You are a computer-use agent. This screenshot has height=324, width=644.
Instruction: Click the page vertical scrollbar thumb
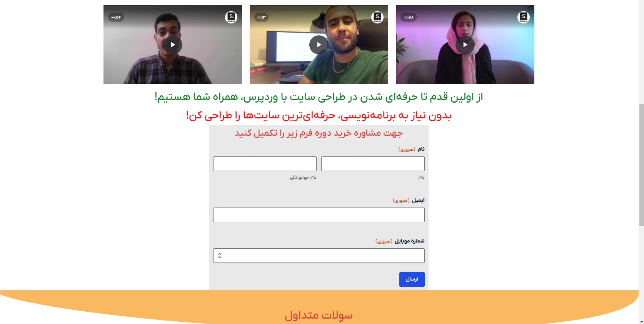pyautogui.click(x=641, y=165)
